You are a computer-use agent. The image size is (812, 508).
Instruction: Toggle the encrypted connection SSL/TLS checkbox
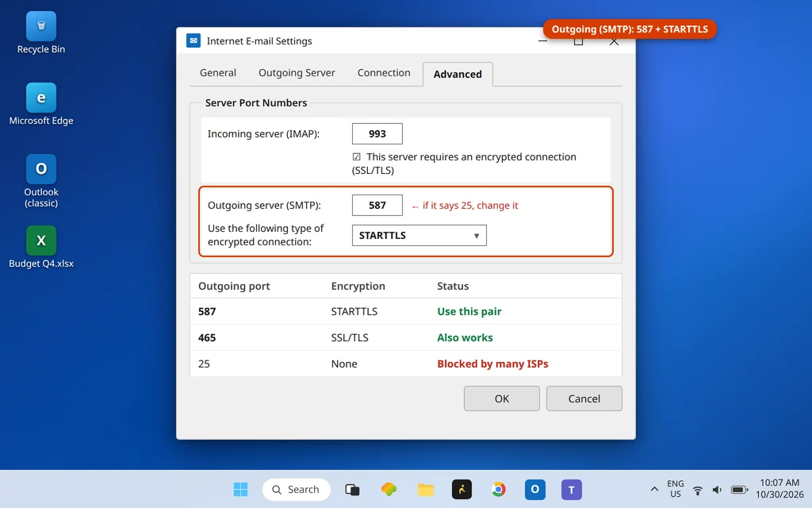tap(356, 156)
